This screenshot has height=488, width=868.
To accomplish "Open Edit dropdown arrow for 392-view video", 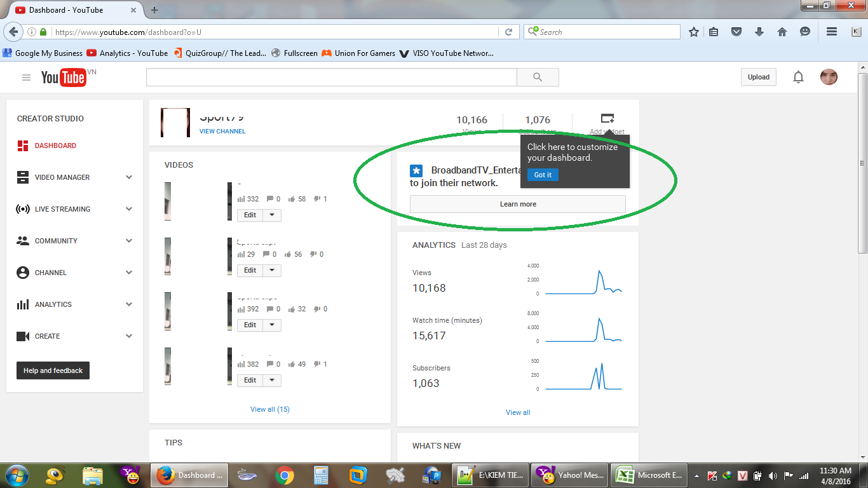I will pyautogui.click(x=272, y=325).
